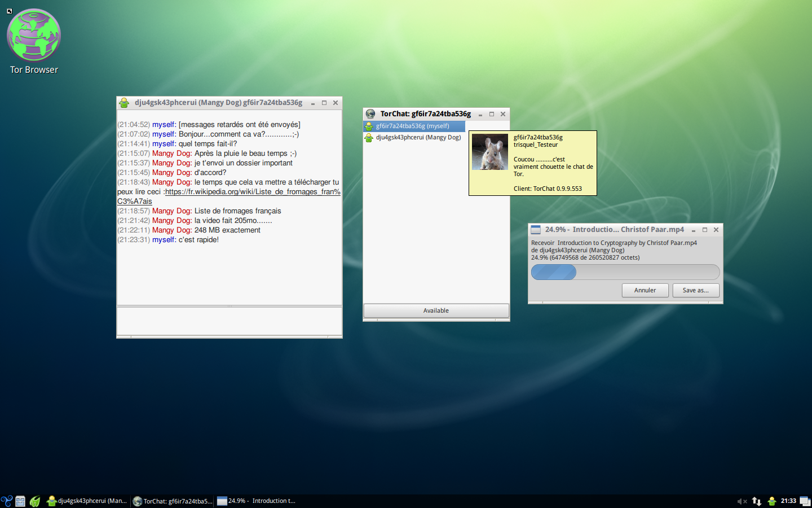Click the "24.9% (64749568 de 260520827 octets)" text
This screenshot has width=812, height=508.
pos(585,257)
